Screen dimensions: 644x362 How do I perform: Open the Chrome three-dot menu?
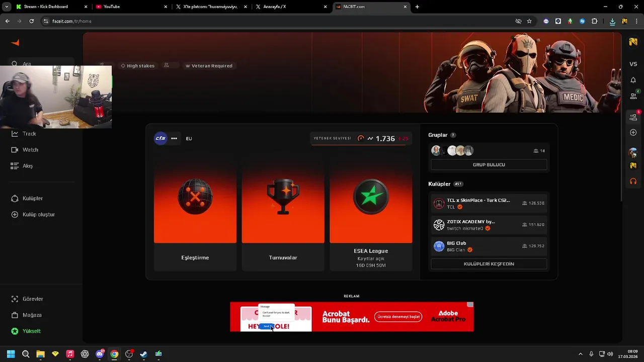(x=636, y=21)
